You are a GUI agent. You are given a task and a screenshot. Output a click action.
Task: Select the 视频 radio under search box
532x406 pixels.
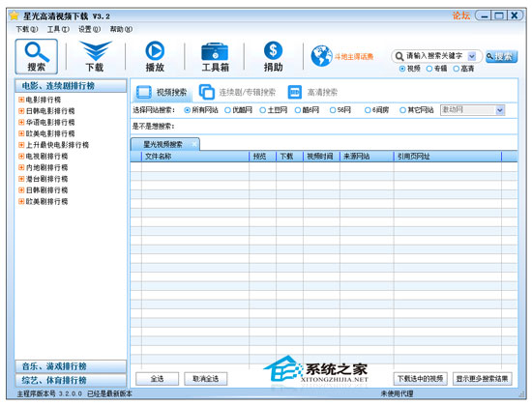pyautogui.click(x=402, y=69)
